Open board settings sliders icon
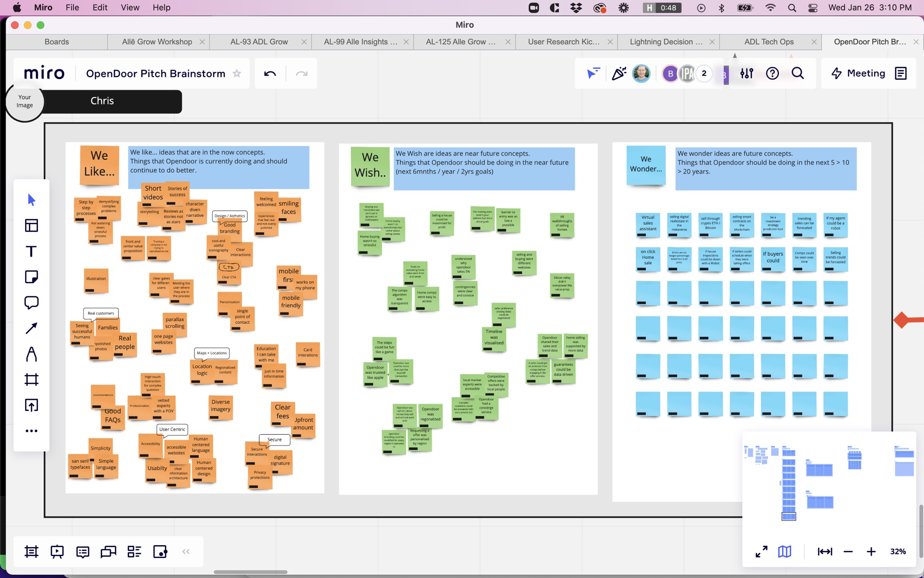This screenshot has height=578, width=924. (x=747, y=73)
